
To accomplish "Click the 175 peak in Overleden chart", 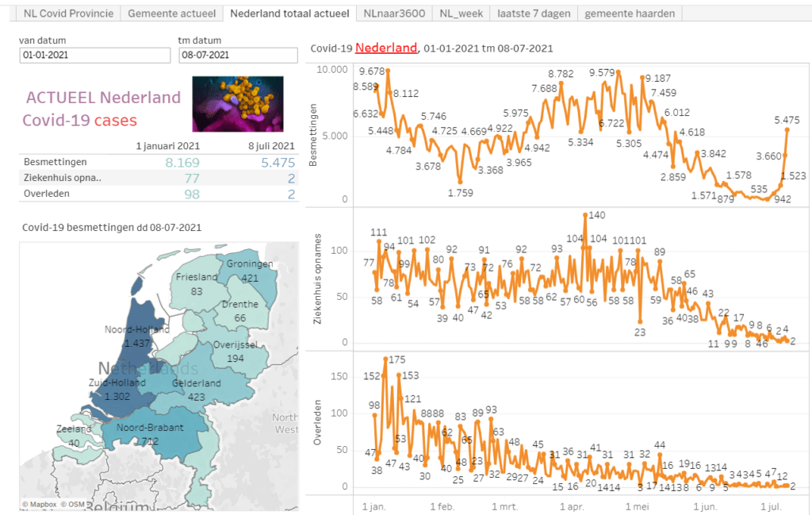I will click(x=386, y=359).
